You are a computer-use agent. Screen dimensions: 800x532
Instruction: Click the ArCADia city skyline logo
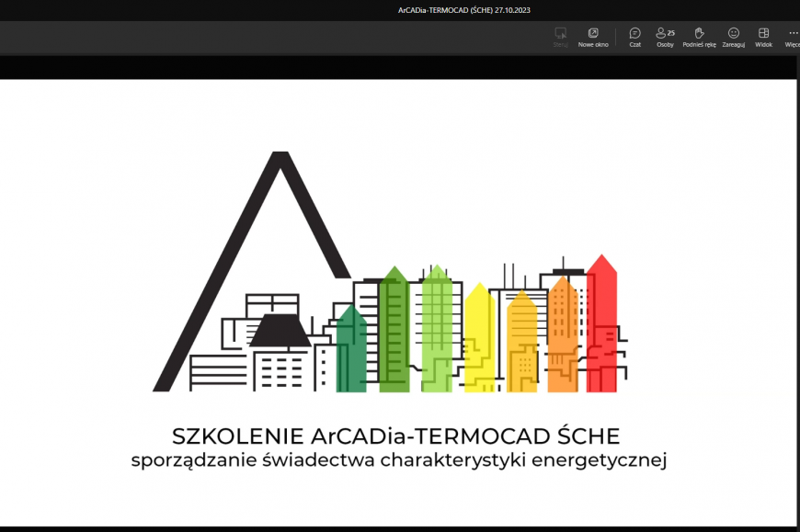tap(390, 272)
